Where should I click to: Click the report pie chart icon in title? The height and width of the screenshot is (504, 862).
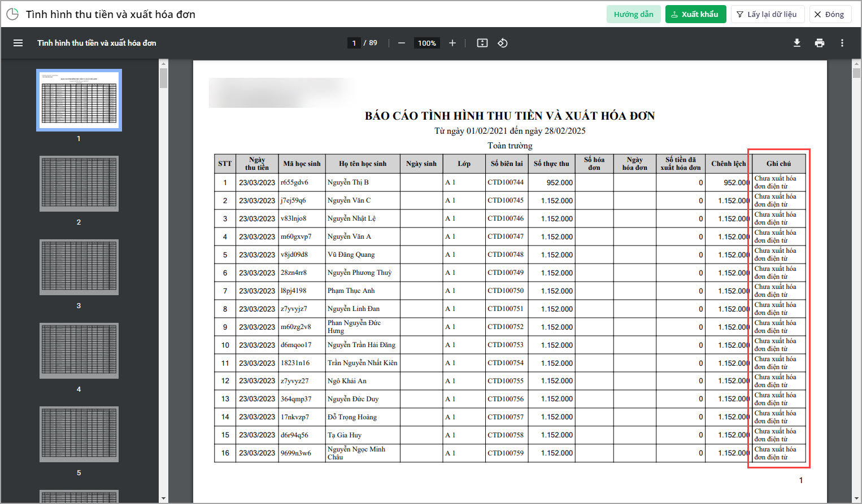[x=12, y=14]
